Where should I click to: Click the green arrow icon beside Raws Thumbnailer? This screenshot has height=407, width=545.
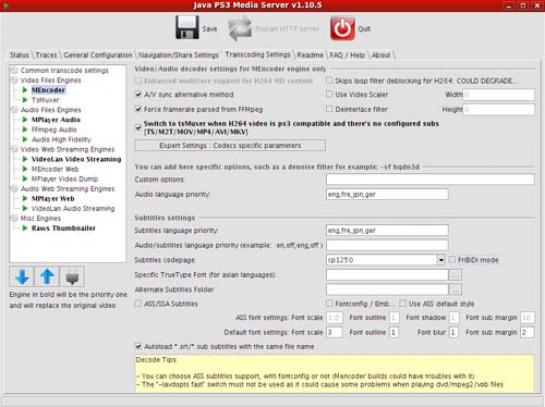[25, 228]
